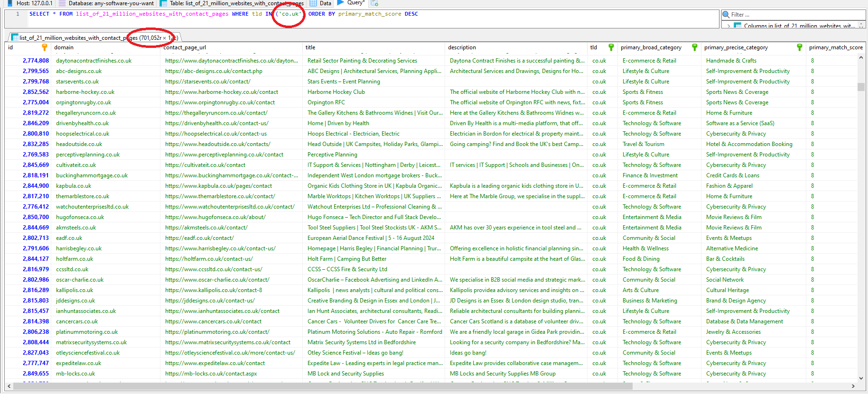Sort by the contact_page_url column header
This screenshot has height=394, width=868.
click(x=232, y=47)
